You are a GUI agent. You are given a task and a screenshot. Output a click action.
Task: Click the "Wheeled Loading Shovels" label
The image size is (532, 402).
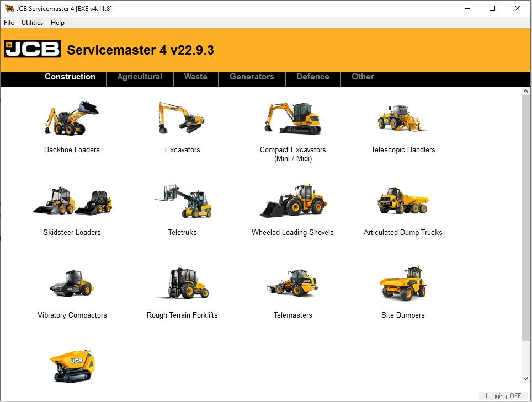coord(292,232)
